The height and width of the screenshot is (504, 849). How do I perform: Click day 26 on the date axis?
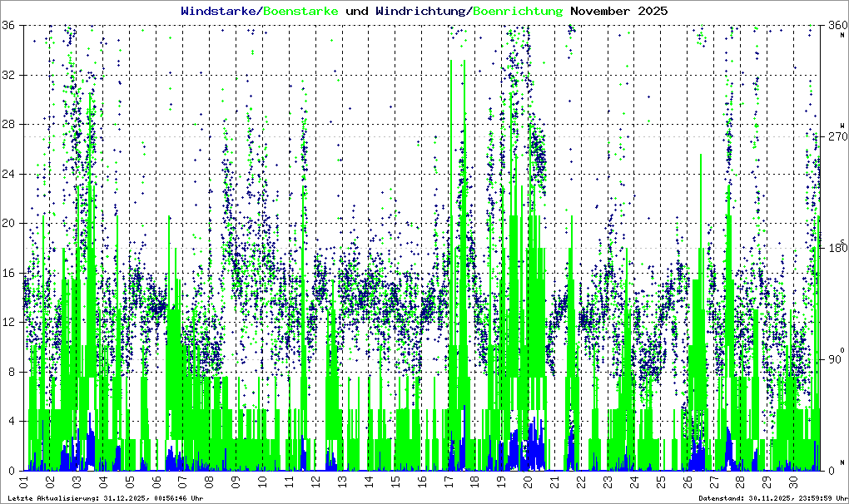688,482
